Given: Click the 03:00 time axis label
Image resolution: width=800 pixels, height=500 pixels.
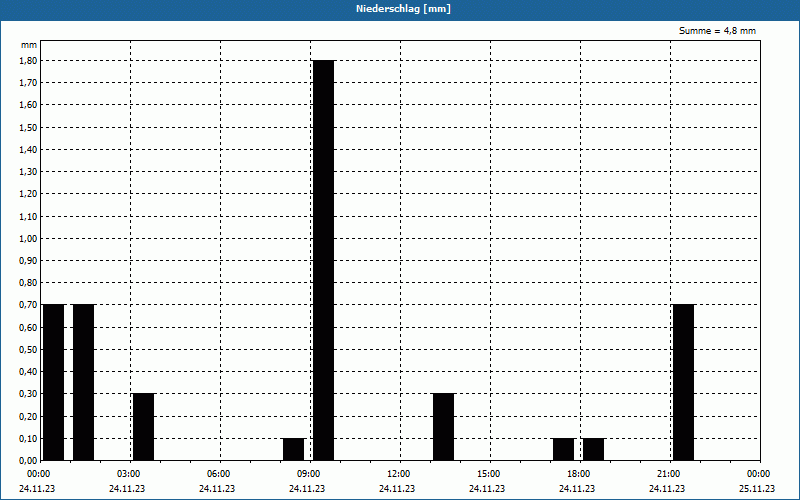Looking at the screenshot, I should point(129,474).
